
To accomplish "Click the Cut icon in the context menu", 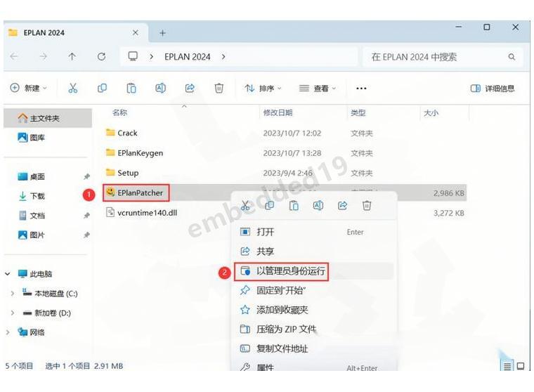I will 245,205.
